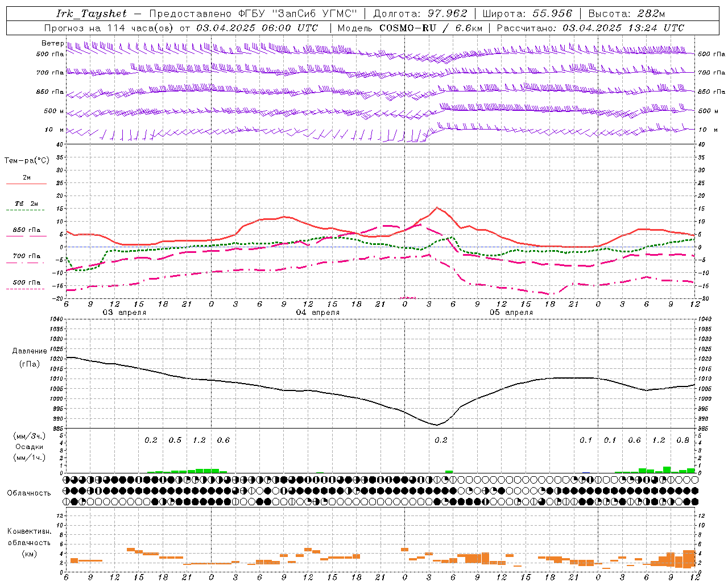
Task: Click the date label 04 апреля
Action: [x=317, y=313]
